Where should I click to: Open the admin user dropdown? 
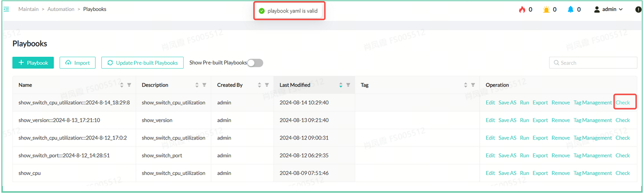click(609, 10)
